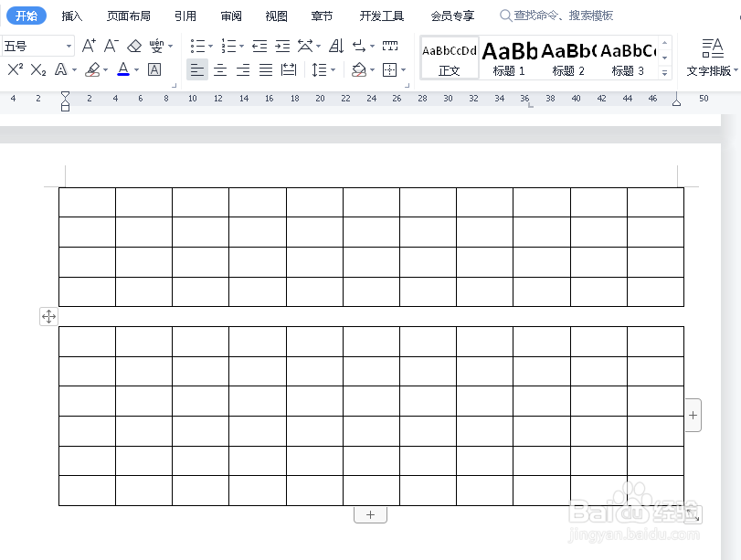Open the 页面布局 tab

(x=129, y=16)
